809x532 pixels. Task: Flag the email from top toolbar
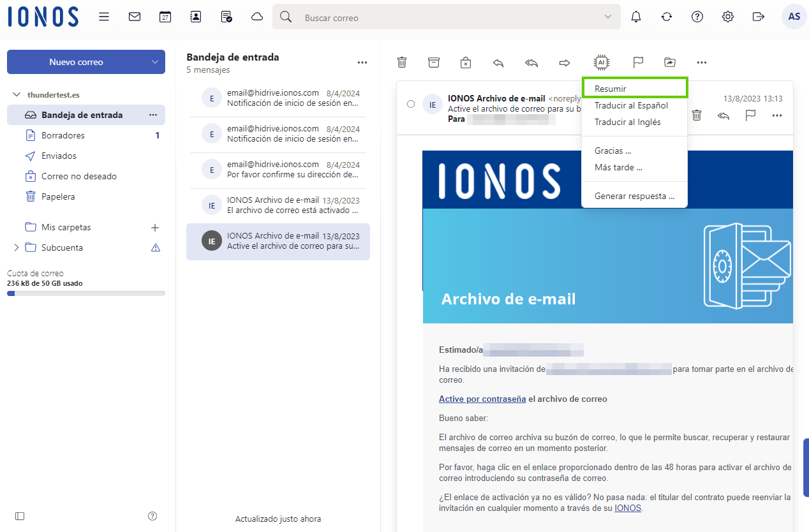click(x=638, y=63)
